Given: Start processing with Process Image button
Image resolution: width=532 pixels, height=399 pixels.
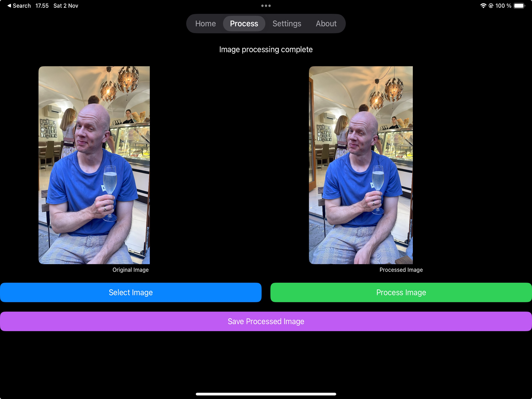Looking at the screenshot, I should point(401,292).
